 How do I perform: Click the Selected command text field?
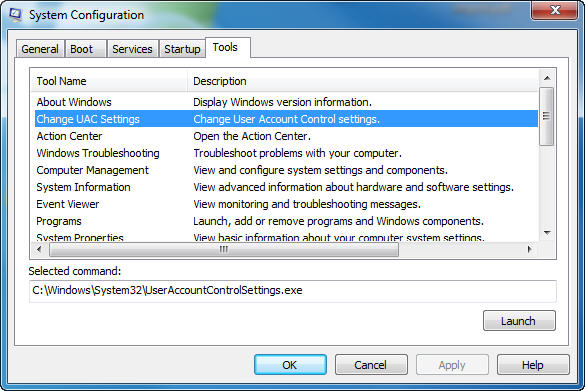(x=292, y=291)
